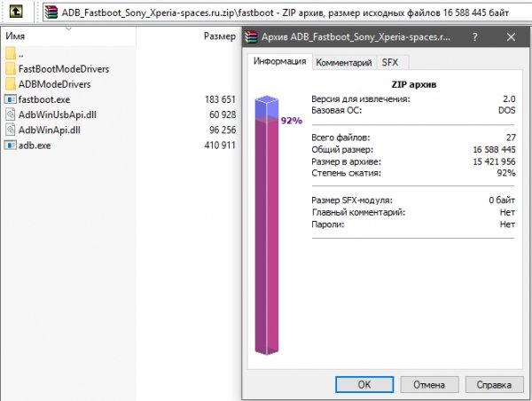Click the 'Степень сжатия:' label
This screenshot has height=401, width=532.
coord(346,173)
